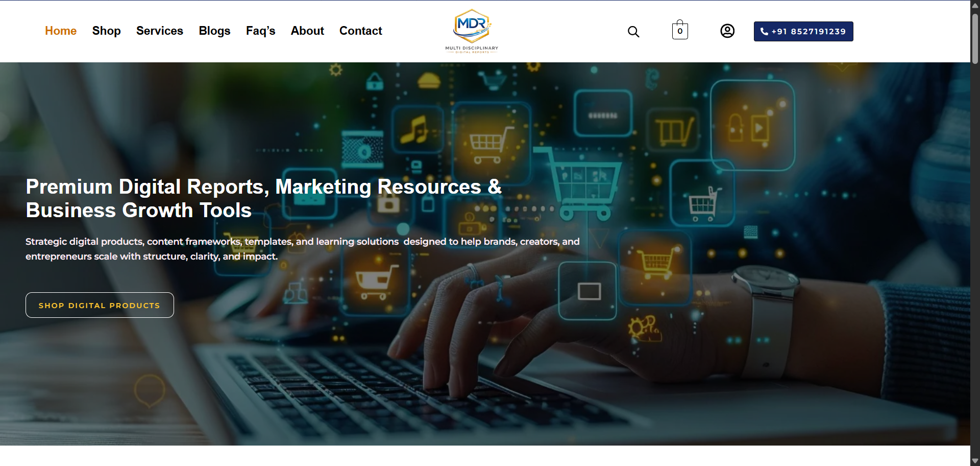Open the shopping bag cart icon
This screenshot has height=466, width=980.
click(680, 30)
